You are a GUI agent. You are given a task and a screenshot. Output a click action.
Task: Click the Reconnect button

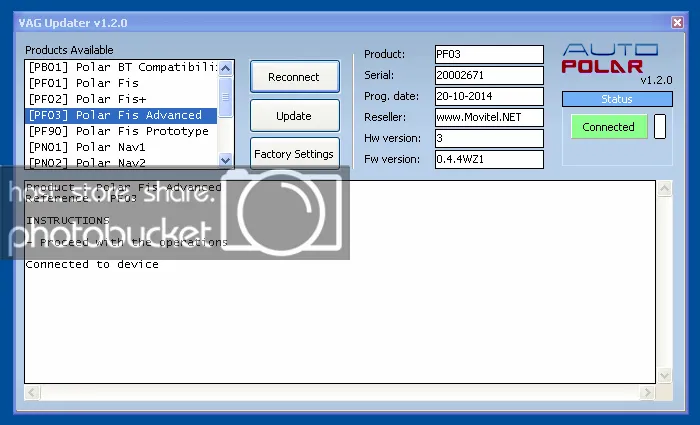[295, 77]
